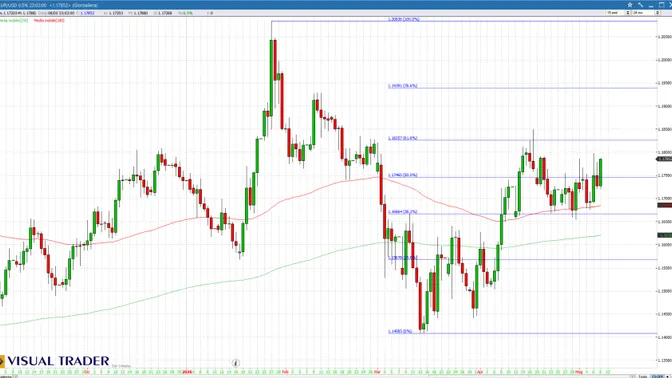Click the info circle icon near the bottom axis

pos(235,363)
